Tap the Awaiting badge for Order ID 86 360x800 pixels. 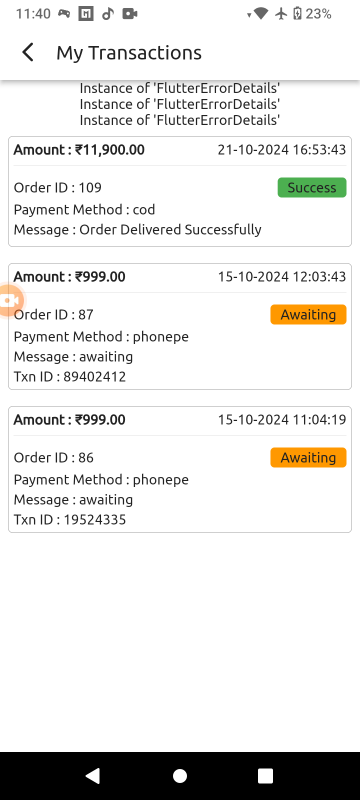(308, 457)
